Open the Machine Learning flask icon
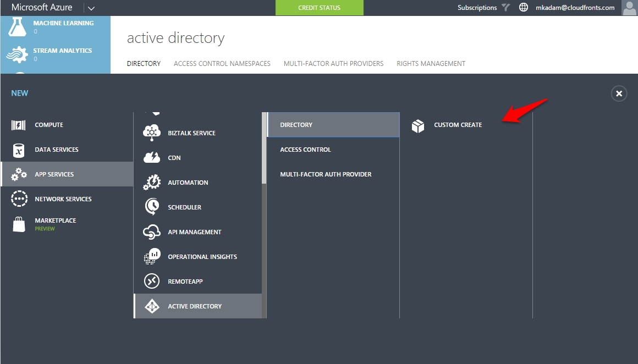Image resolution: width=638 pixels, height=364 pixels. click(17, 27)
